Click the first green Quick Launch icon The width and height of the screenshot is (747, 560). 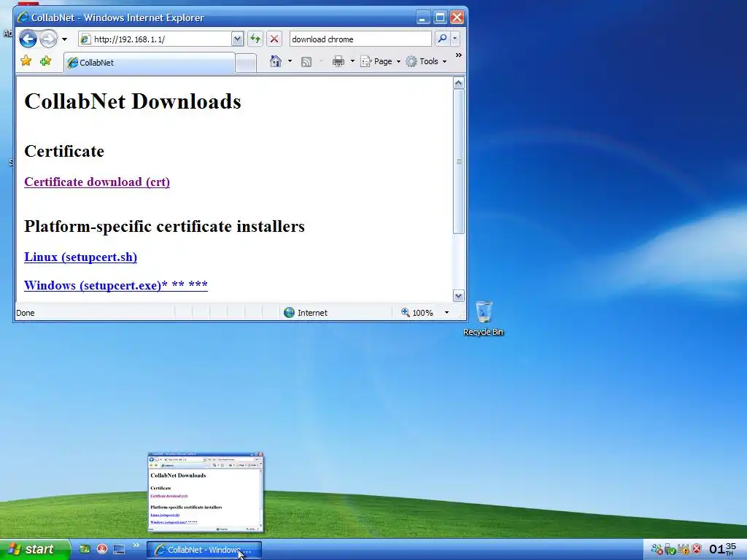coord(85,549)
